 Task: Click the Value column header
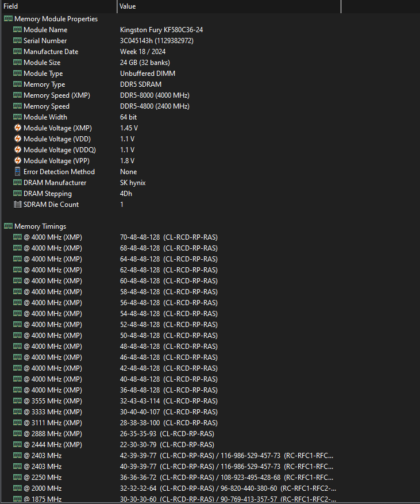[x=229, y=6]
